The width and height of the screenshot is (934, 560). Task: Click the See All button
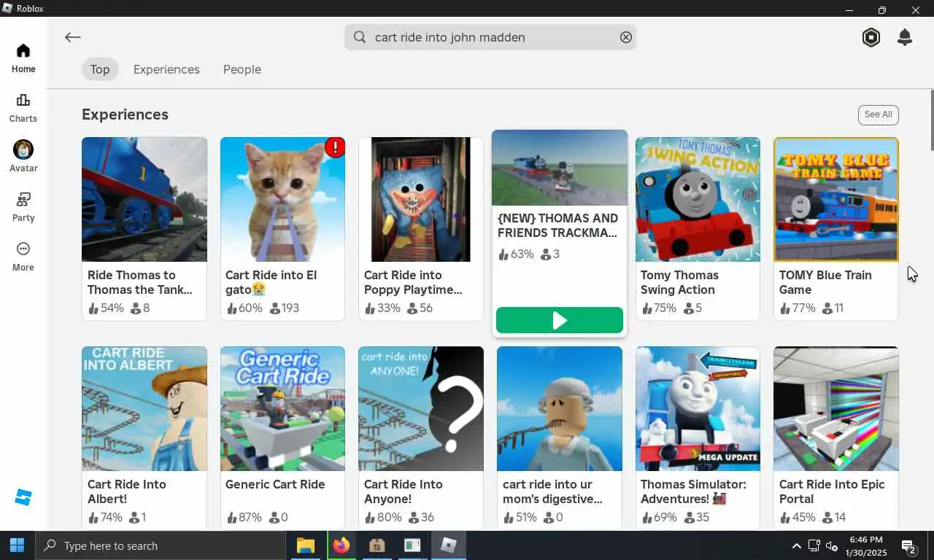(x=878, y=114)
